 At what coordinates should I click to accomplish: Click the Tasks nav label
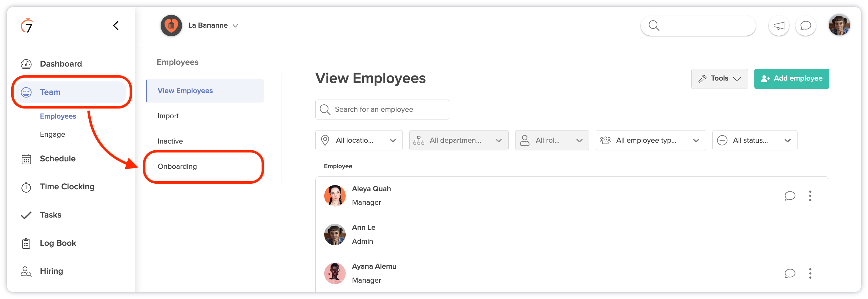tap(51, 215)
